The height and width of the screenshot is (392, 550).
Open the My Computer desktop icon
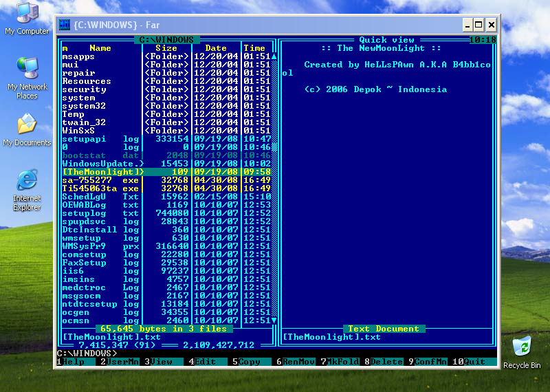tap(27, 19)
